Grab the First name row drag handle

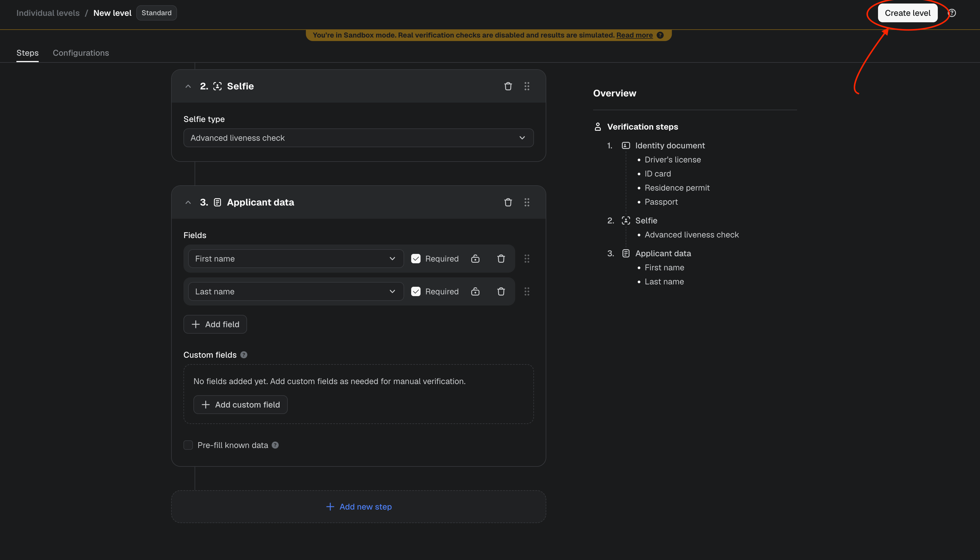click(527, 259)
